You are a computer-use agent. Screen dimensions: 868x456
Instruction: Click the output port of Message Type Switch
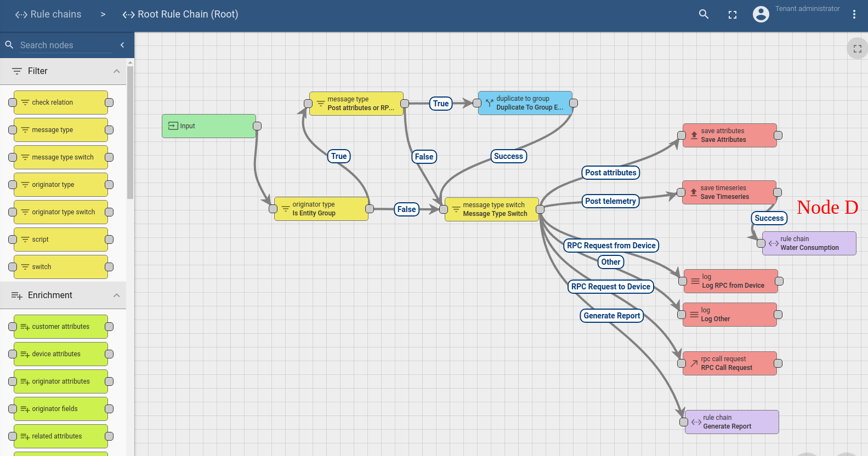(x=540, y=209)
